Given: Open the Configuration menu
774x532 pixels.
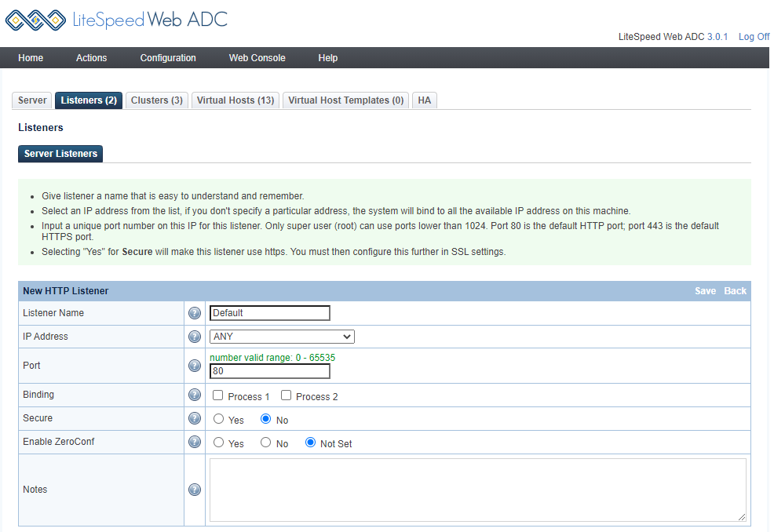Looking at the screenshot, I should (168, 58).
